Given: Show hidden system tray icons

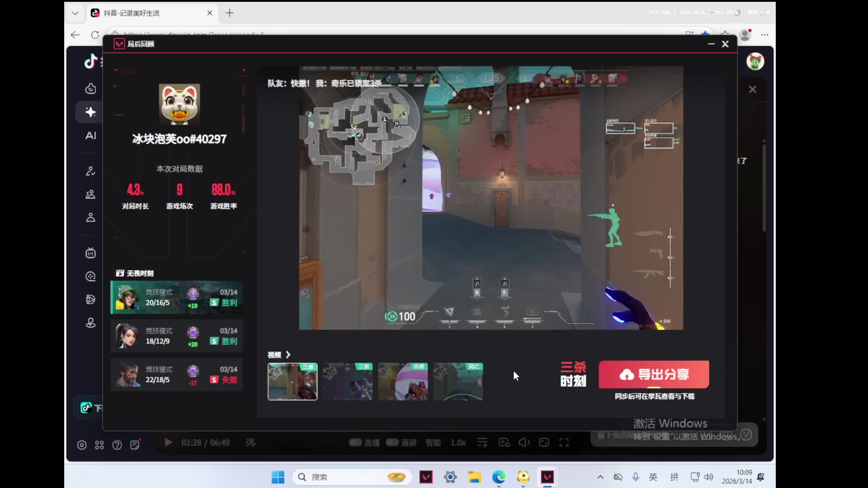Looking at the screenshot, I should point(600,477).
